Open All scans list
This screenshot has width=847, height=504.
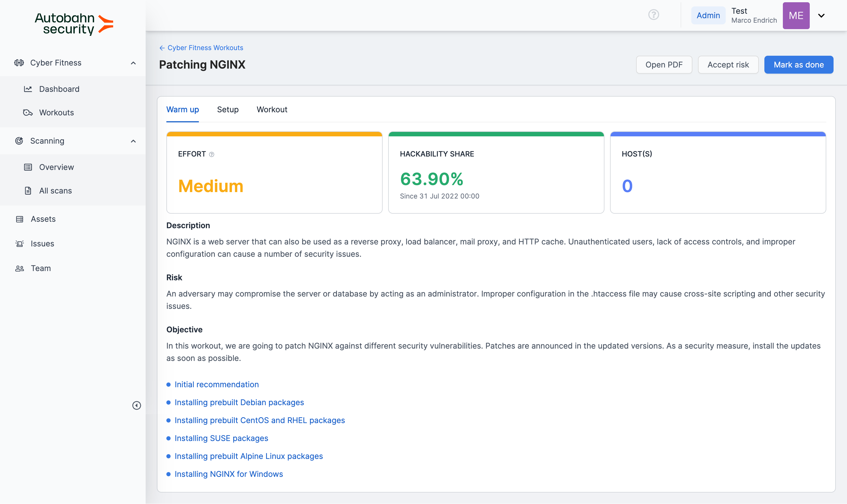coord(55,191)
